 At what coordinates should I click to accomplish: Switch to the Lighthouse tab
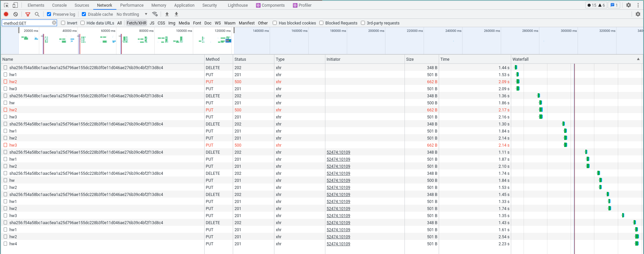pyautogui.click(x=238, y=5)
